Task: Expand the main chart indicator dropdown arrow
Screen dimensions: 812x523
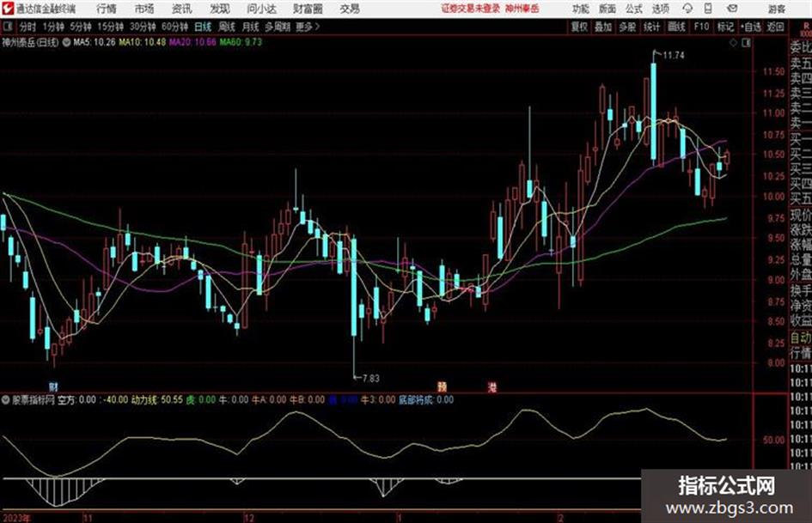Action: click(66, 42)
